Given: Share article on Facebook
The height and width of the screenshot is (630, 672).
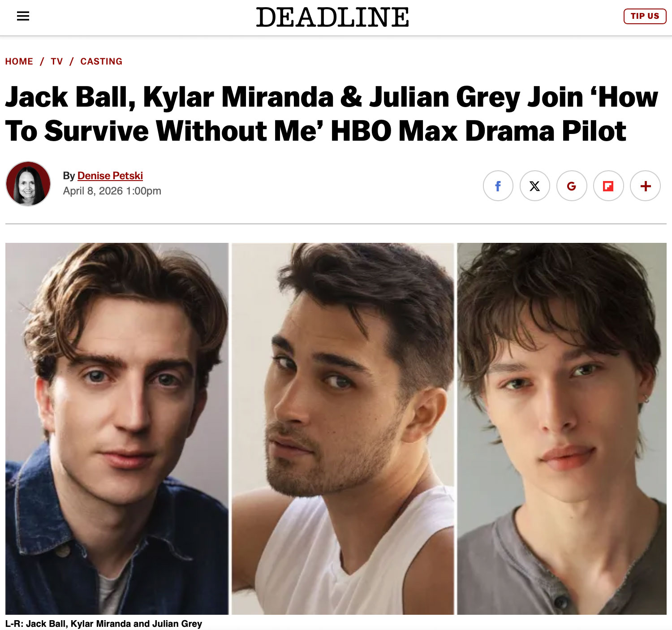Looking at the screenshot, I should pyautogui.click(x=498, y=186).
